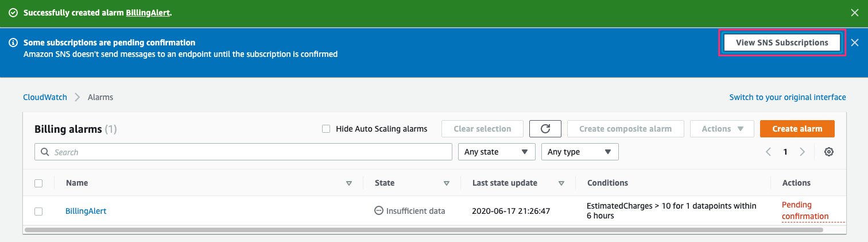Click the alarm Search input field
The height and width of the screenshot is (242, 868).
coord(243,152)
